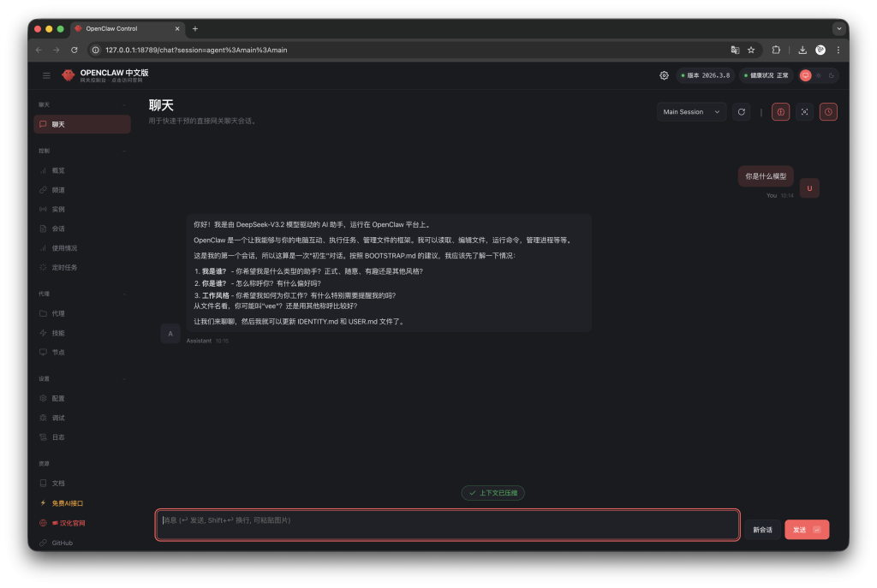
Task: Click inside the message input field
Action: pos(445,523)
